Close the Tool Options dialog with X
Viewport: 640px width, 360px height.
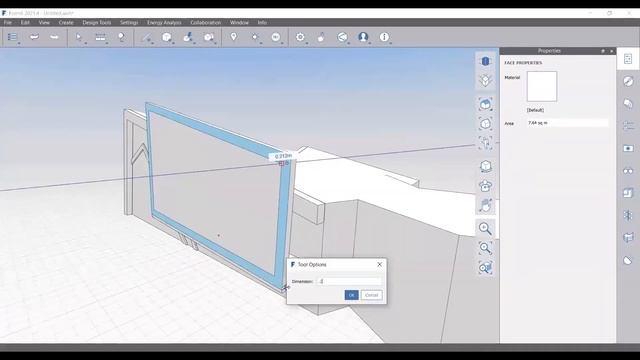[x=380, y=264]
